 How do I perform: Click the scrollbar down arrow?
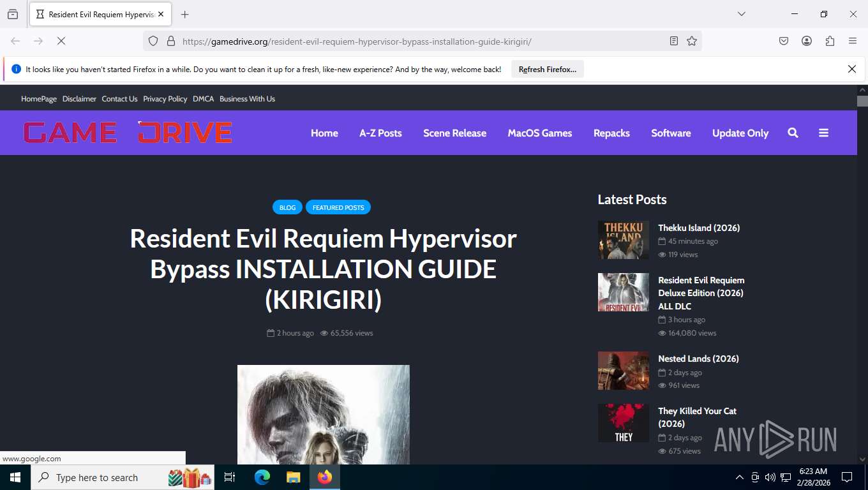click(x=862, y=459)
